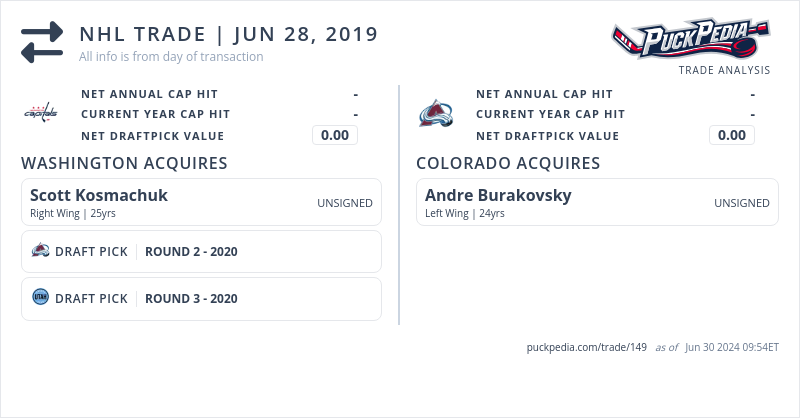Click the trade swap arrows icon
The image size is (800, 418).
point(42,43)
